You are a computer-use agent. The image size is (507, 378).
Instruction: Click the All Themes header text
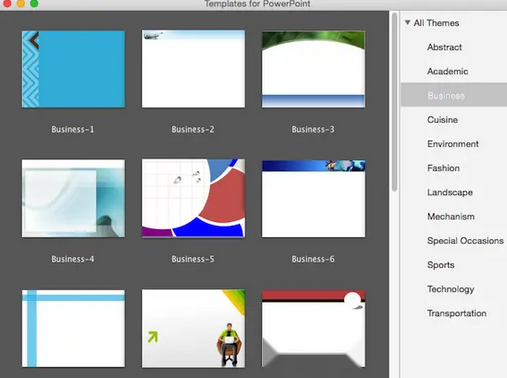436,23
